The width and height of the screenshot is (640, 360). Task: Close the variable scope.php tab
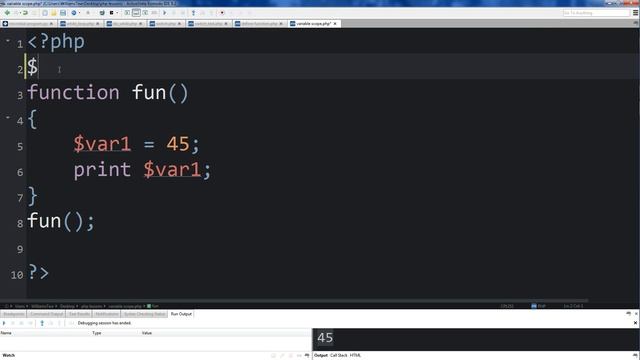pos(335,24)
